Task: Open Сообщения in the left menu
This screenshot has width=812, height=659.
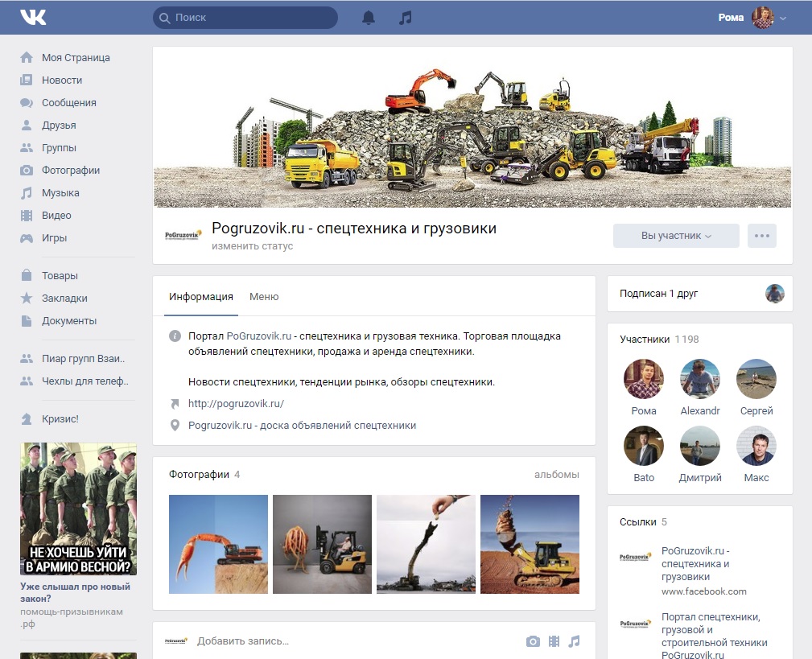Action: [x=69, y=102]
